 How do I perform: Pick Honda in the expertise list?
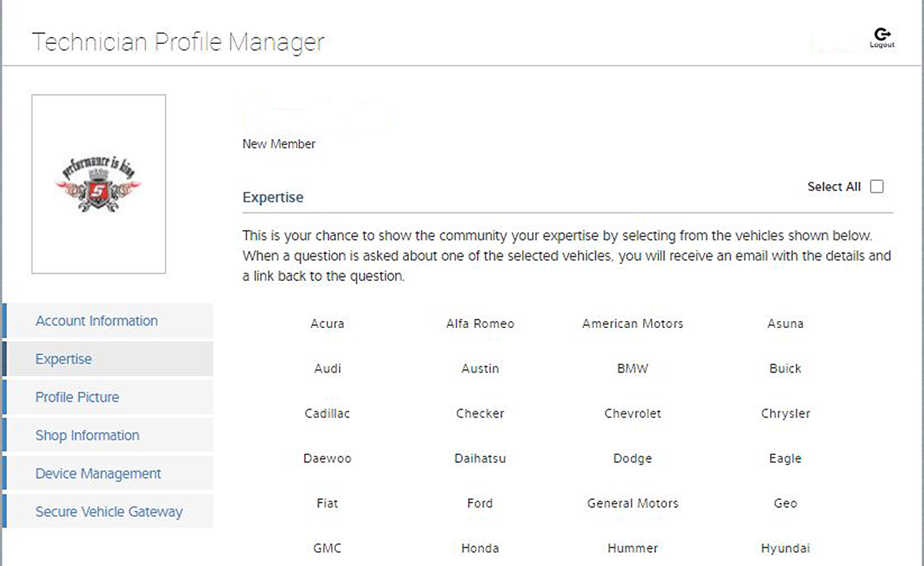(480, 548)
